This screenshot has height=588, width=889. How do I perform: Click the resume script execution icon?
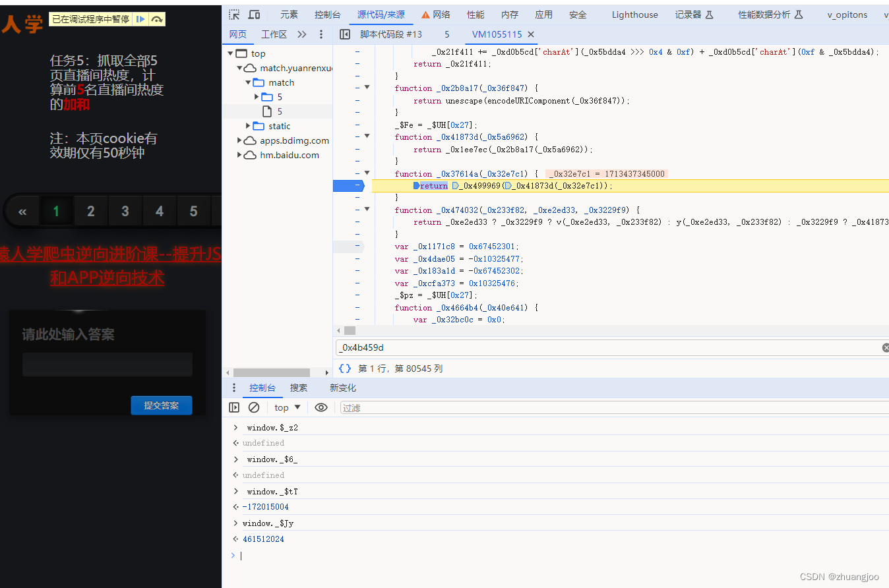(x=140, y=20)
